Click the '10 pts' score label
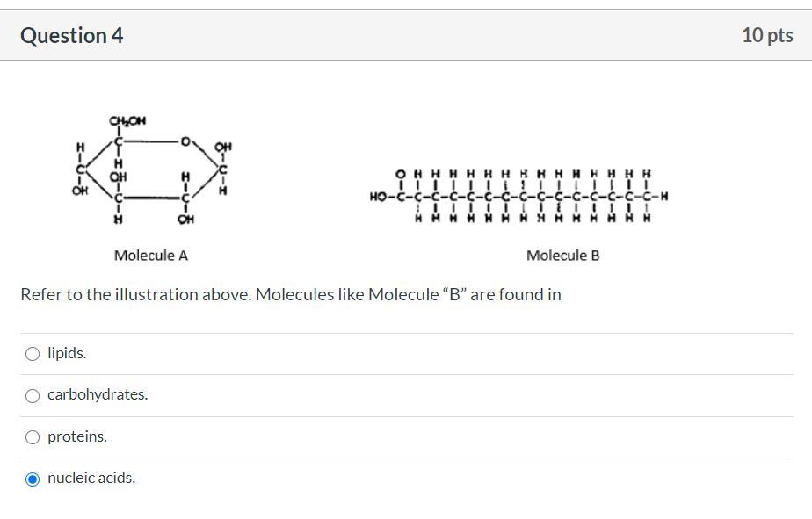 tap(766, 35)
